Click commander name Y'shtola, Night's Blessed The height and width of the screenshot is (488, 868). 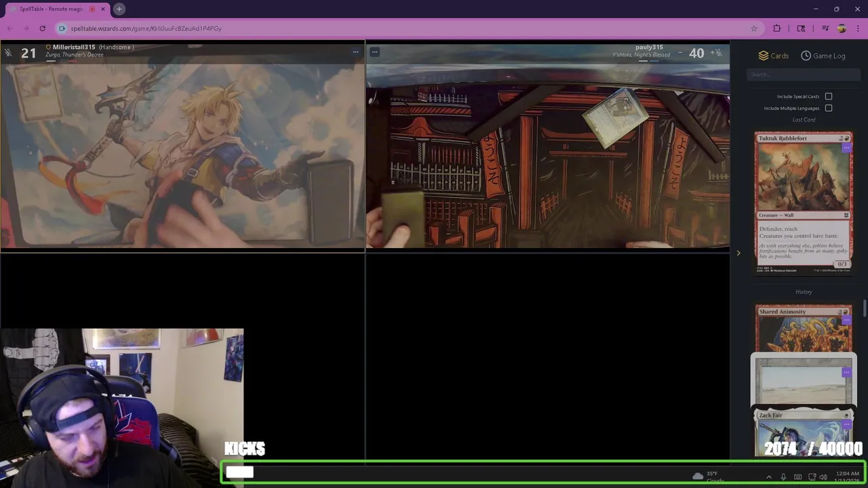click(641, 55)
